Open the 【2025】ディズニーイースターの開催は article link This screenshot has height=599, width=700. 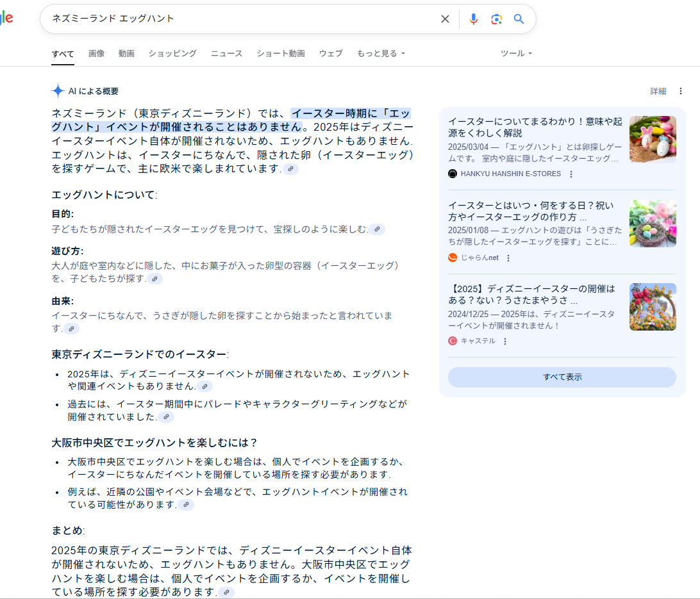(x=531, y=294)
